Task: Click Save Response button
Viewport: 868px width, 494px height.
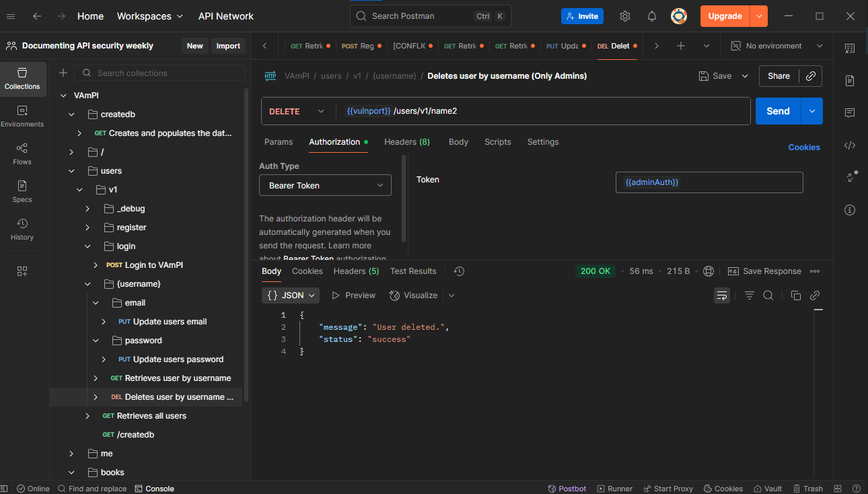Action: (764, 271)
